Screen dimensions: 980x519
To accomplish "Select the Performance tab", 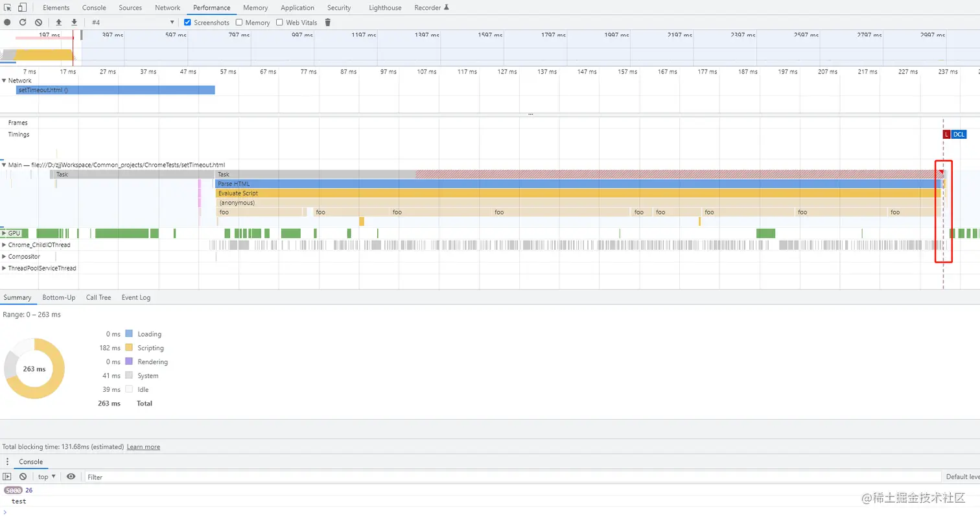I will 212,8.
